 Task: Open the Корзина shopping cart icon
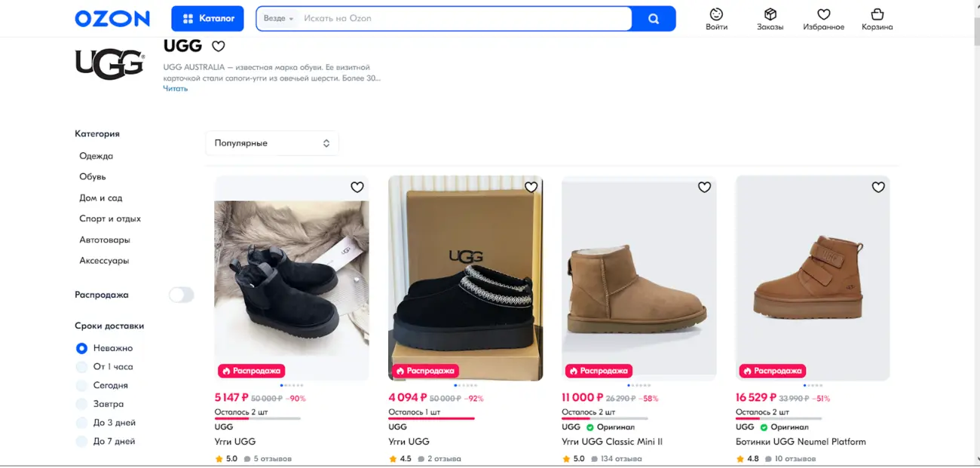[877, 14]
